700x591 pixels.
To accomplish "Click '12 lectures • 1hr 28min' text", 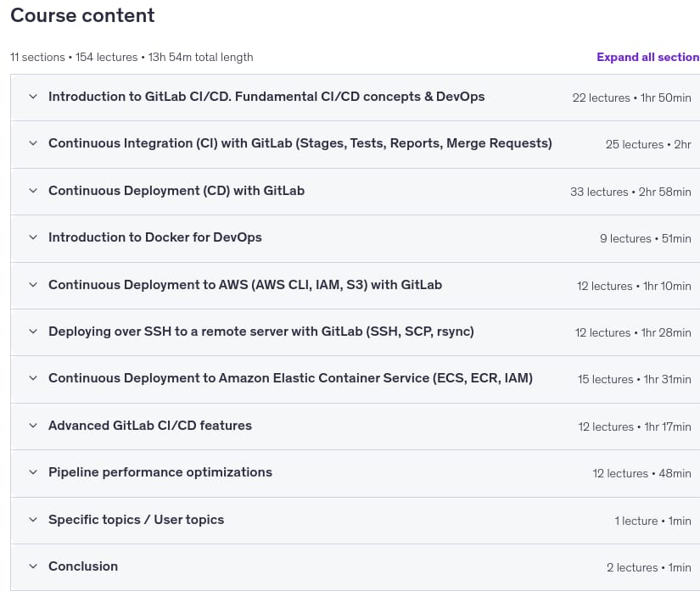I will pyautogui.click(x=633, y=332).
